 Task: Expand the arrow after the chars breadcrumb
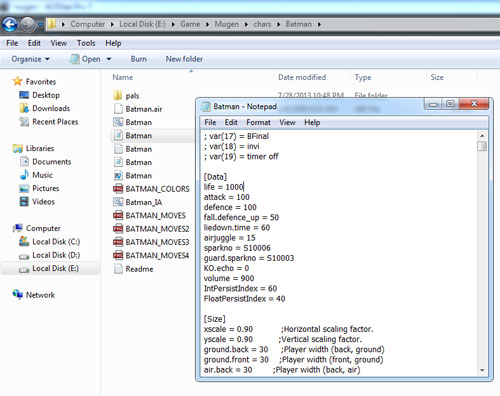point(279,24)
